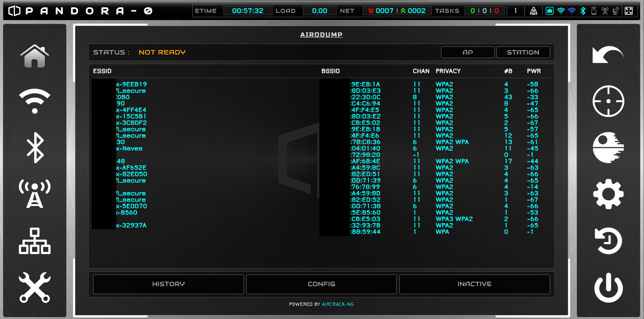Open the HISTORY button below the table
Image resolution: width=644 pixels, height=319 pixels.
169,284
